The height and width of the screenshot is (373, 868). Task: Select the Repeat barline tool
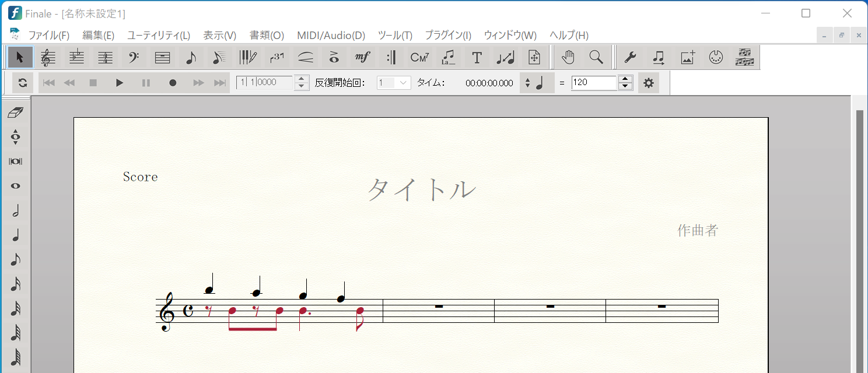[x=391, y=57]
